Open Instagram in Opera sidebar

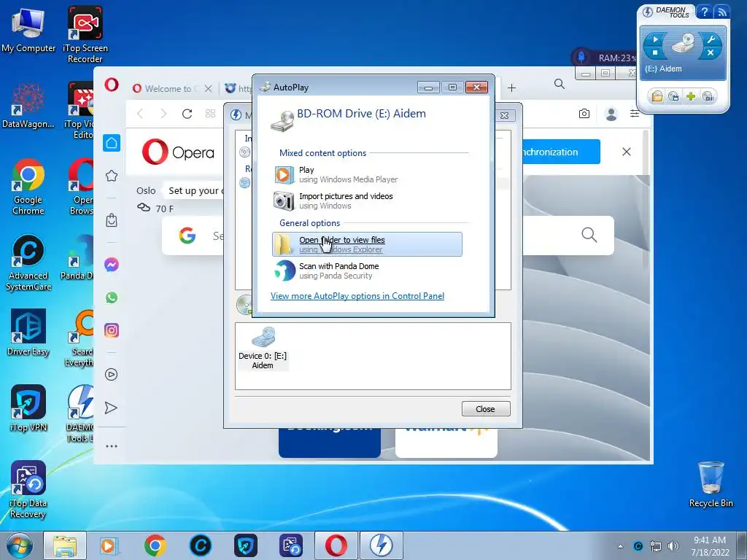point(112,330)
